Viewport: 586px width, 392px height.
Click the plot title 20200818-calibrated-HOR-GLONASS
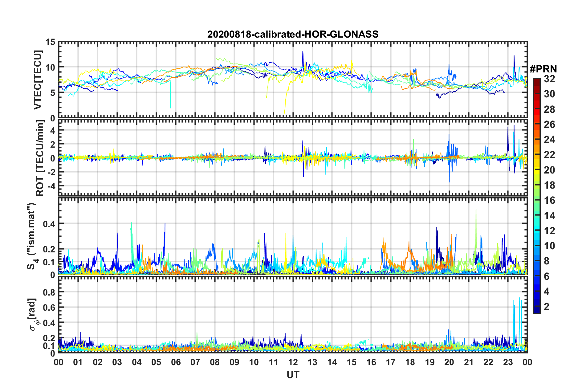coord(293,34)
